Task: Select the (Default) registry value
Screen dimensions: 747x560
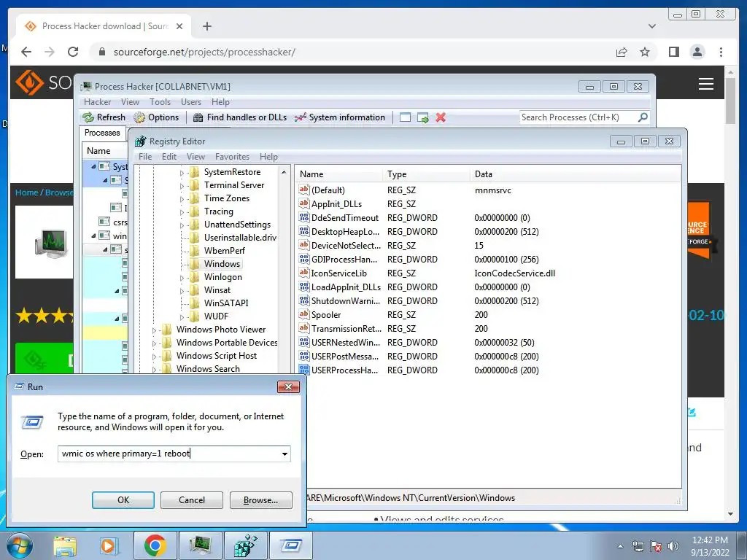Action: [x=328, y=190]
